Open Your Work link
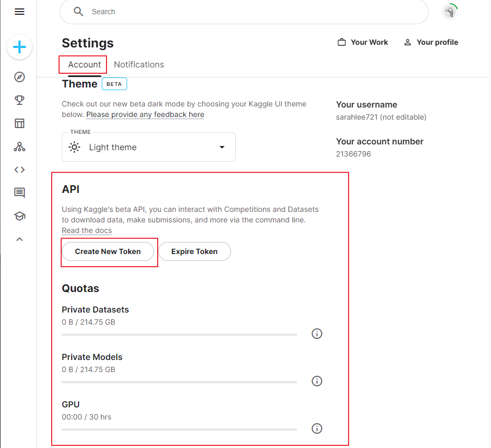Screen dimensions: 491x448 pos(363,42)
